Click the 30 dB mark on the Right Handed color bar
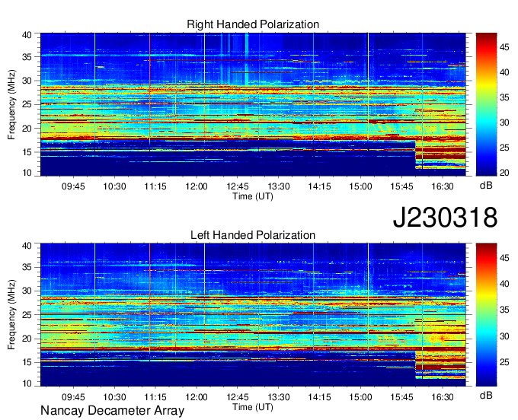 point(504,123)
